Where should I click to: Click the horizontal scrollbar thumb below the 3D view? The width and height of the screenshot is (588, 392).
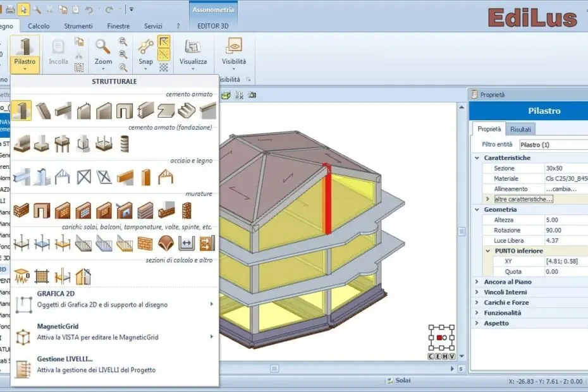pos(274,369)
